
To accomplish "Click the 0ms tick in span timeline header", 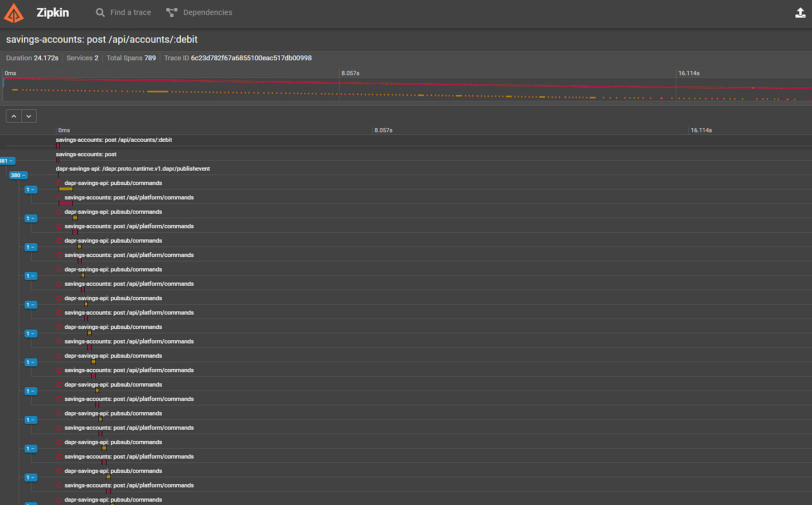I will click(64, 130).
